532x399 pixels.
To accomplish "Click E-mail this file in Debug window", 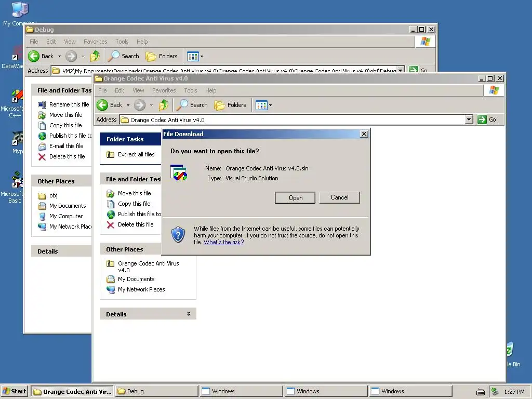I will click(60, 146).
